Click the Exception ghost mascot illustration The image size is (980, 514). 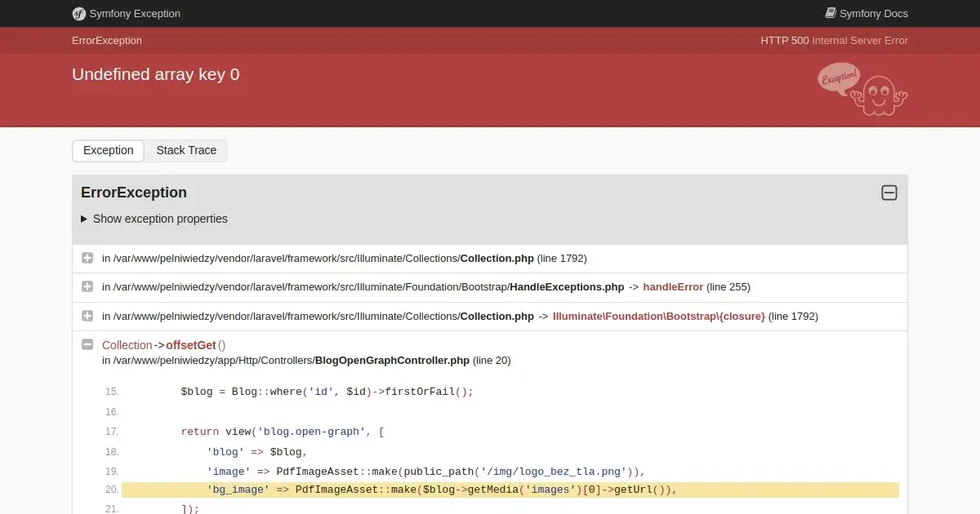pos(862,89)
